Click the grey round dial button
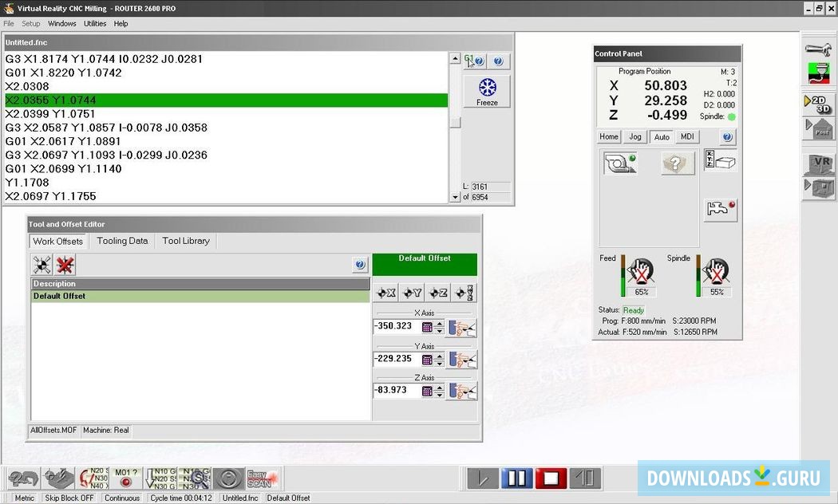The height and width of the screenshot is (504, 838). [229, 478]
